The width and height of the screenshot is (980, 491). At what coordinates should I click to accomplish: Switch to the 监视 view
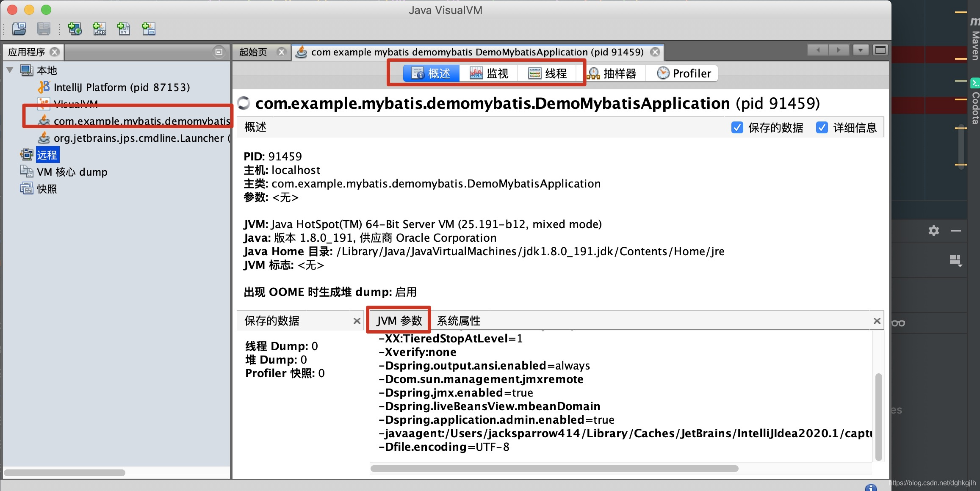[x=489, y=73]
